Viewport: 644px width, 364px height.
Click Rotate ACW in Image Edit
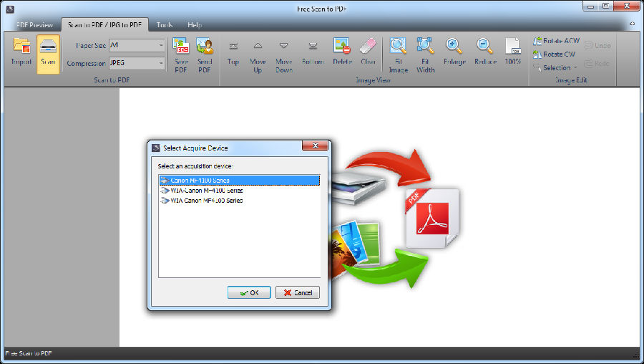(557, 41)
